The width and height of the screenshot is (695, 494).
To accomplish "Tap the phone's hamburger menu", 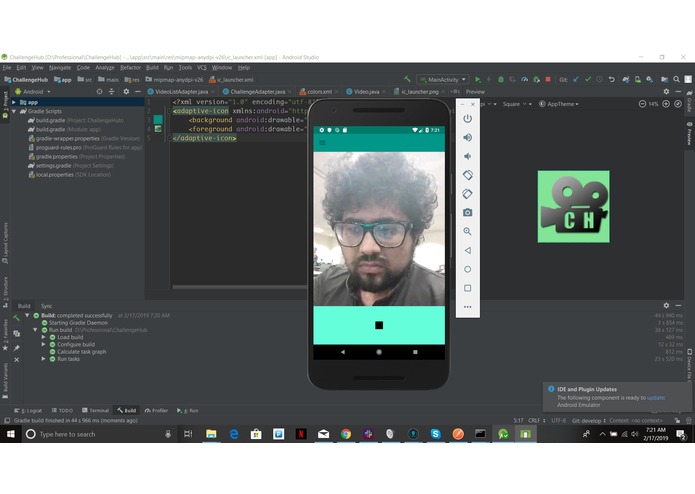I will pyautogui.click(x=322, y=142).
